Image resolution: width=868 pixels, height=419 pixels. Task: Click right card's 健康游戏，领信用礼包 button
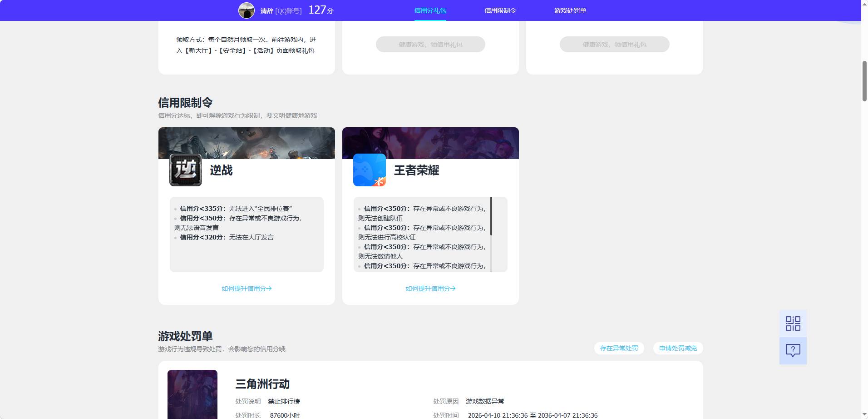click(614, 45)
